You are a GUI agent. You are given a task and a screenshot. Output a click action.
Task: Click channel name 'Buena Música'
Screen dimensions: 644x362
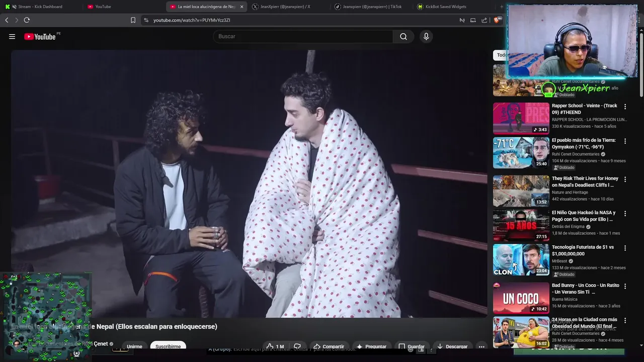coord(565,299)
